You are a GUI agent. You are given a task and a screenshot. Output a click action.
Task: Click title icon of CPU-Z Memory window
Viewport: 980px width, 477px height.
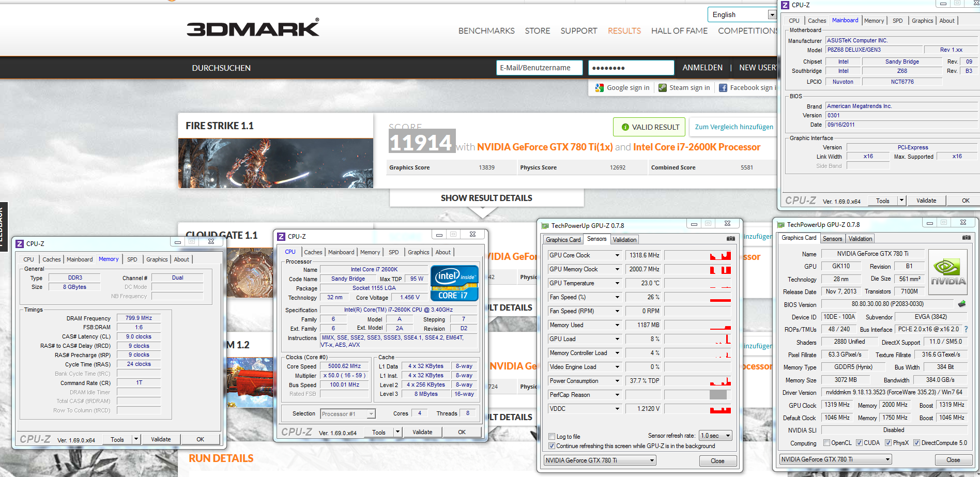(20, 243)
